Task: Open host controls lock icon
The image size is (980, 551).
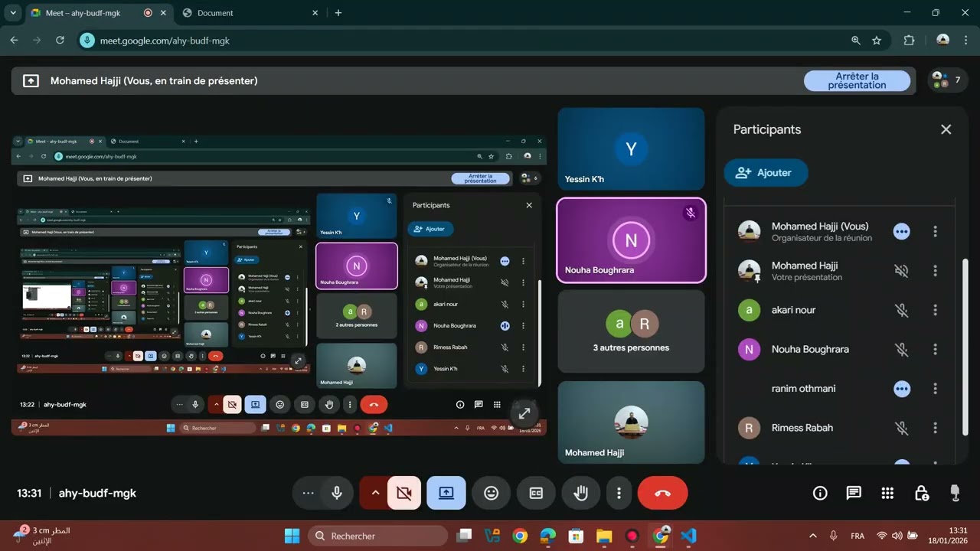Action: pyautogui.click(x=922, y=494)
